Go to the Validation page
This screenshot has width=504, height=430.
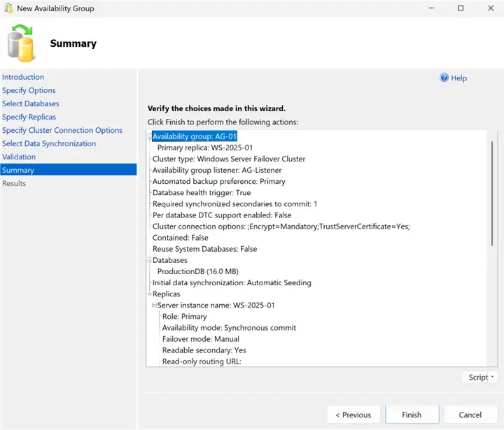[x=19, y=157]
